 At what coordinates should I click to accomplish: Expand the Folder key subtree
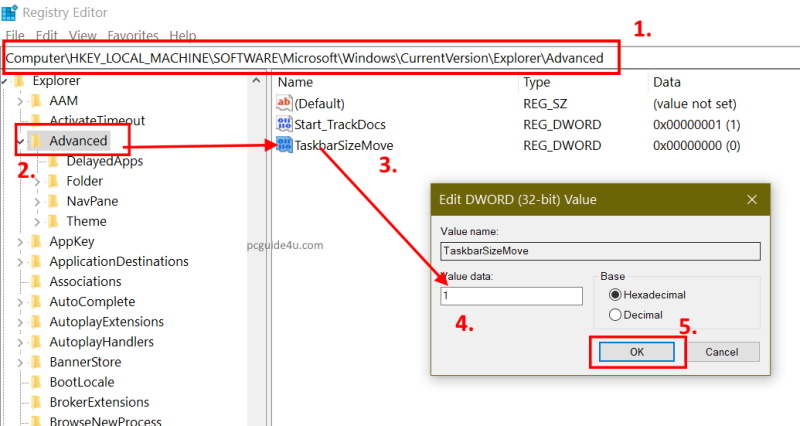[38, 181]
